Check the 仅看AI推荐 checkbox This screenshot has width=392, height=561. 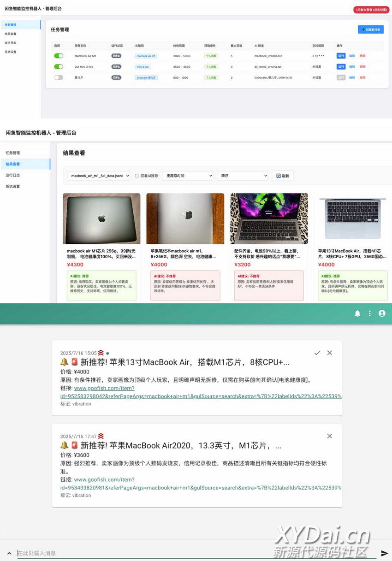(137, 176)
